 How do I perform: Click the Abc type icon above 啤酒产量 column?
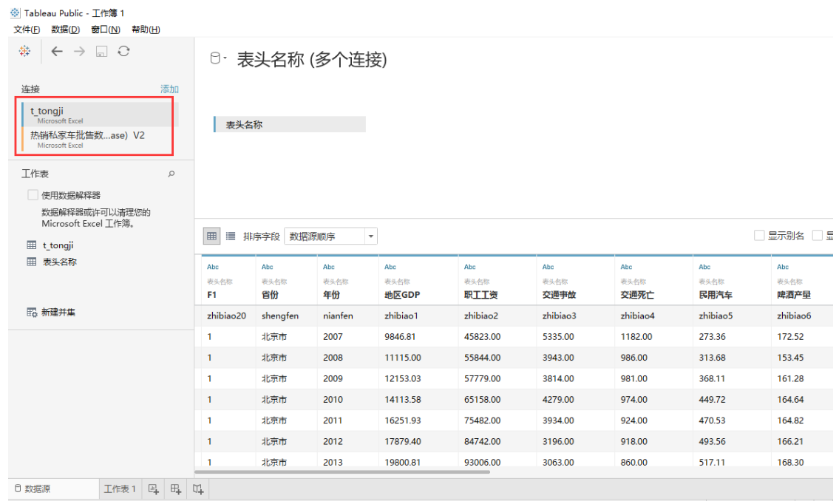tap(783, 267)
